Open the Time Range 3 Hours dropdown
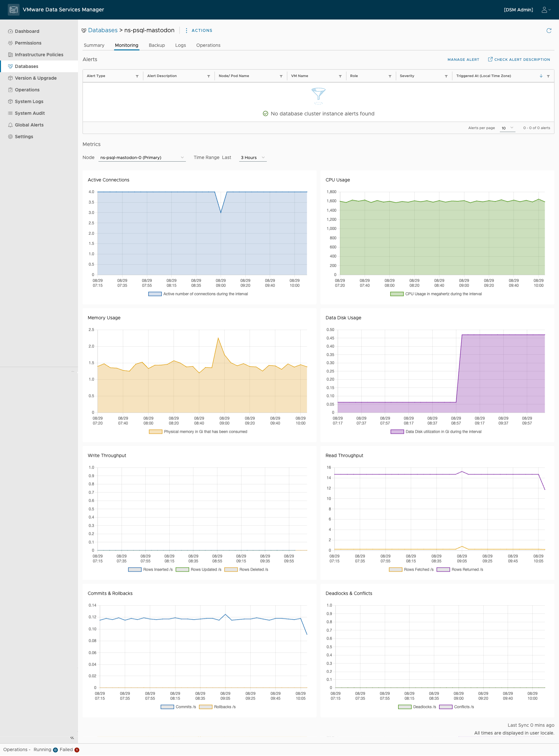The image size is (559, 756). point(253,157)
